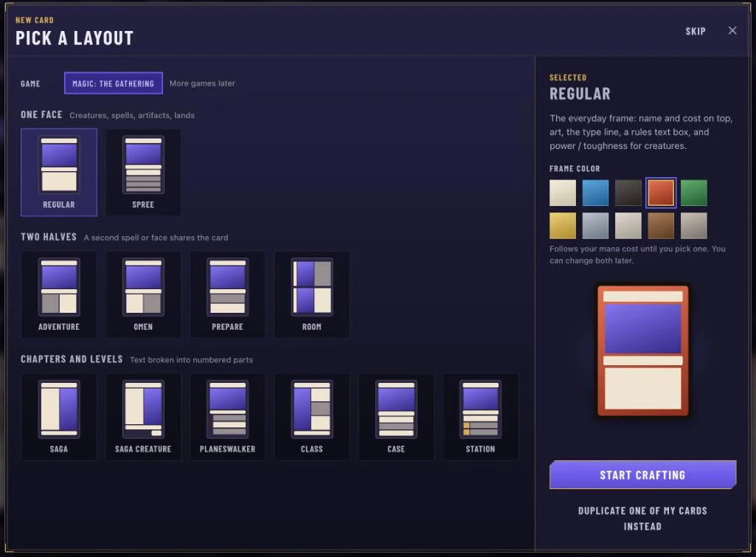Screen dimensions: 756x557
Task: Choose the blue frame color swatch
Action: [595, 193]
